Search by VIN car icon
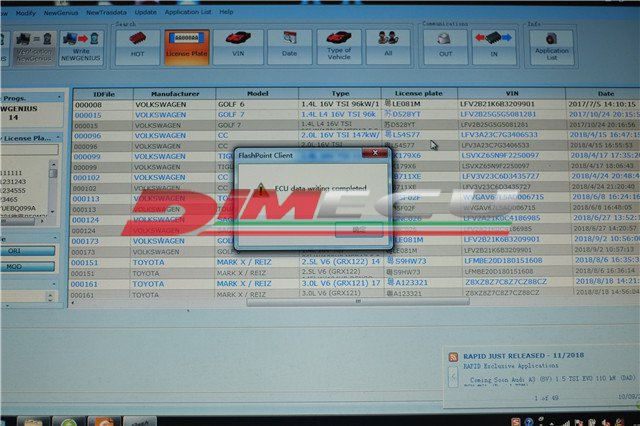Screen dimensions: 640x426 [238, 45]
